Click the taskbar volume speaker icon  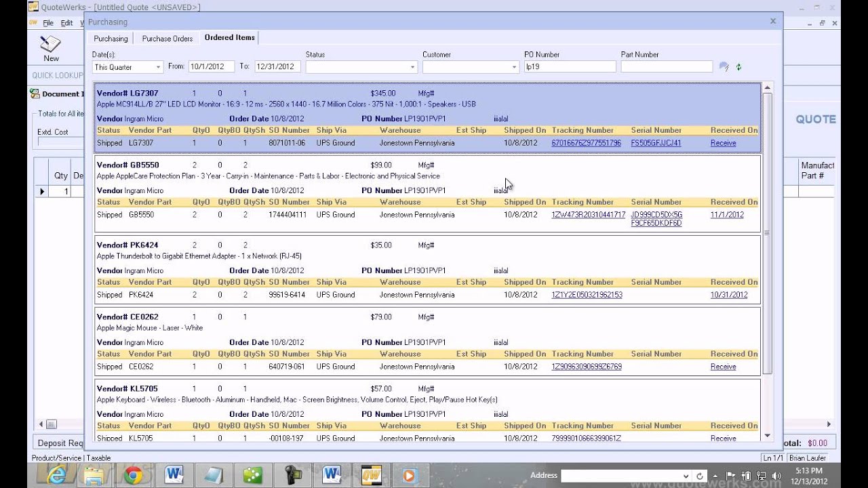tap(776, 476)
